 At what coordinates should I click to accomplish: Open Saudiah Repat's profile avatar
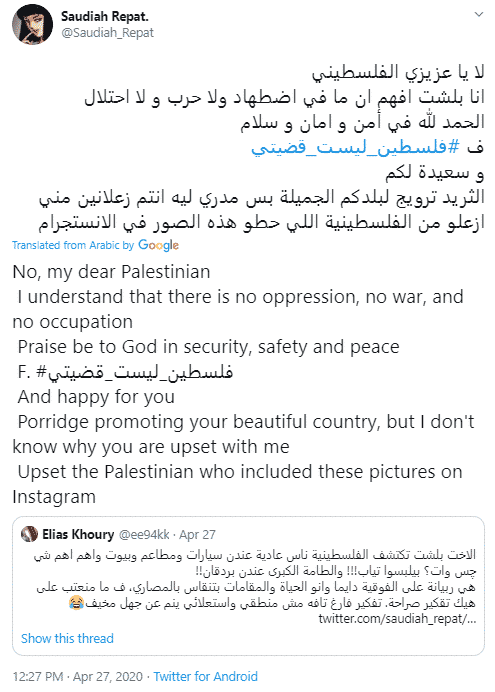pos(32,24)
